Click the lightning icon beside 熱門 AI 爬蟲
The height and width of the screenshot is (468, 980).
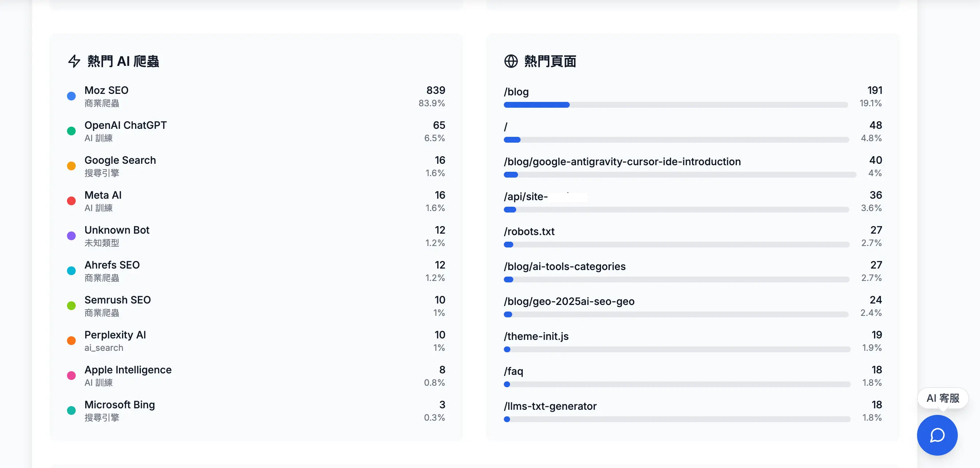(x=74, y=61)
